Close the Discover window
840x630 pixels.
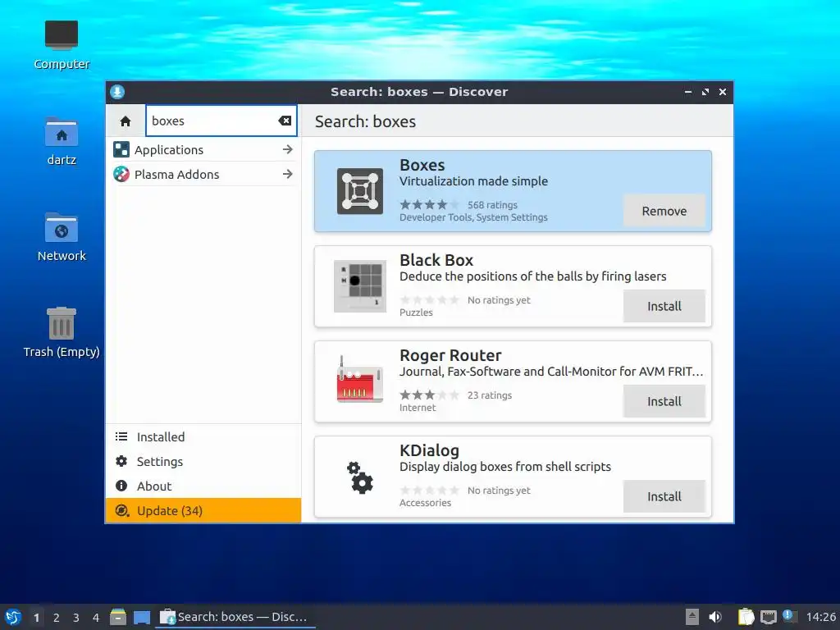(723, 92)
